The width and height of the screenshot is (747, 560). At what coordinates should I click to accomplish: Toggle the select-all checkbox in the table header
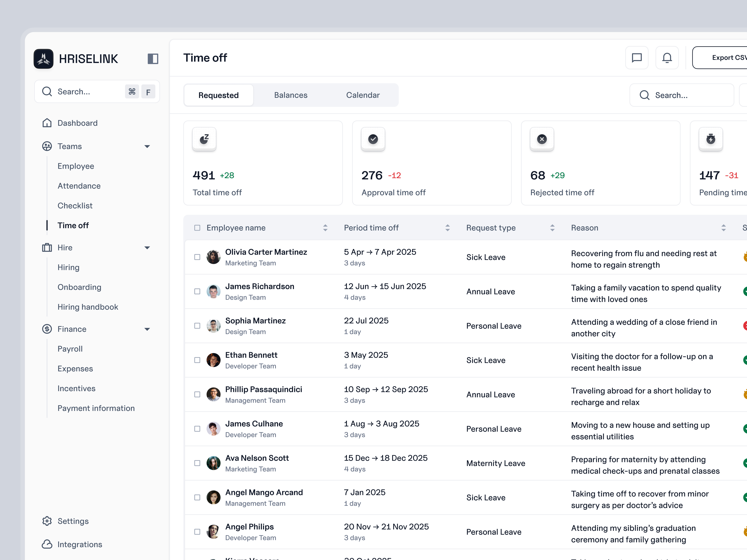197,228
